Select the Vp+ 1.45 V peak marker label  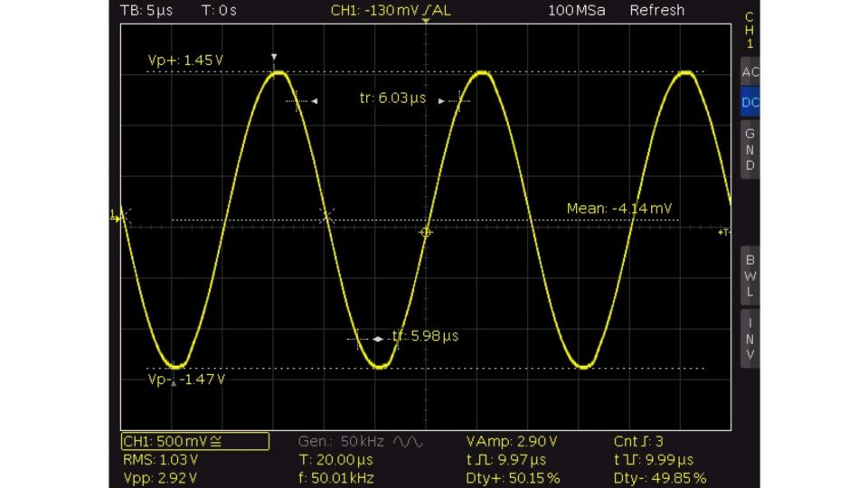185,61
